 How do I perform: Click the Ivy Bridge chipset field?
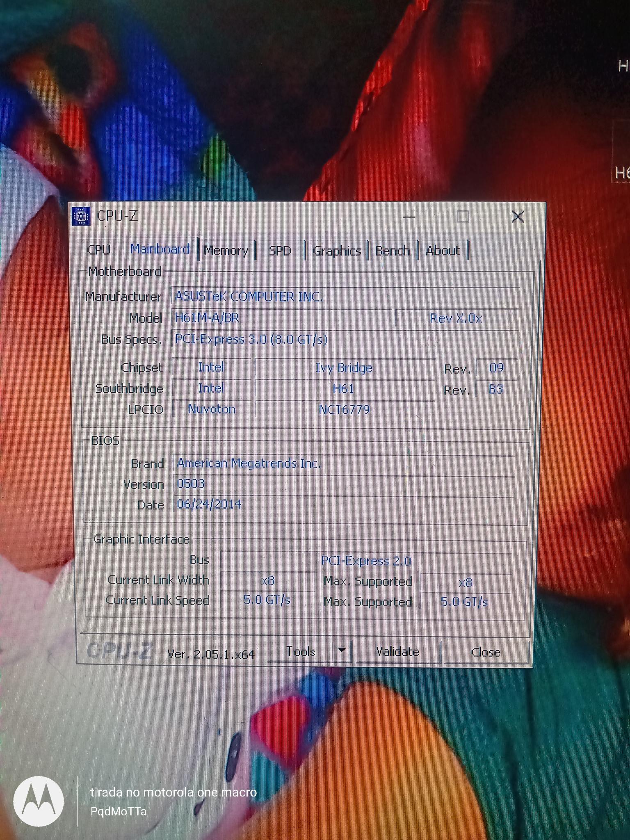(x=345, y=368)
